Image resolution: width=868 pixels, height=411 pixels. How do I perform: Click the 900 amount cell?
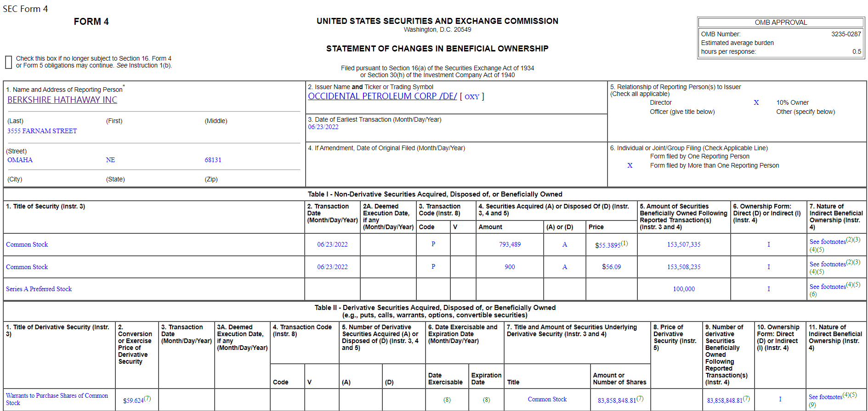tap(510, 267)
